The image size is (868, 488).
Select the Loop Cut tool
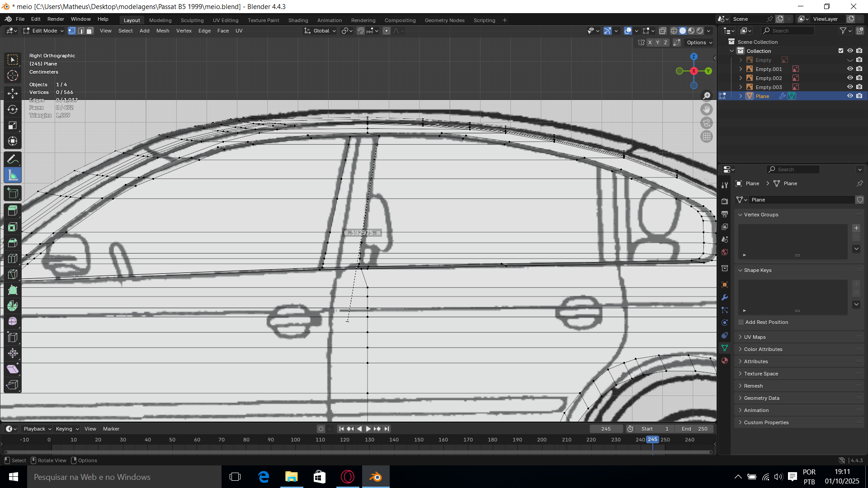point(13,258)
